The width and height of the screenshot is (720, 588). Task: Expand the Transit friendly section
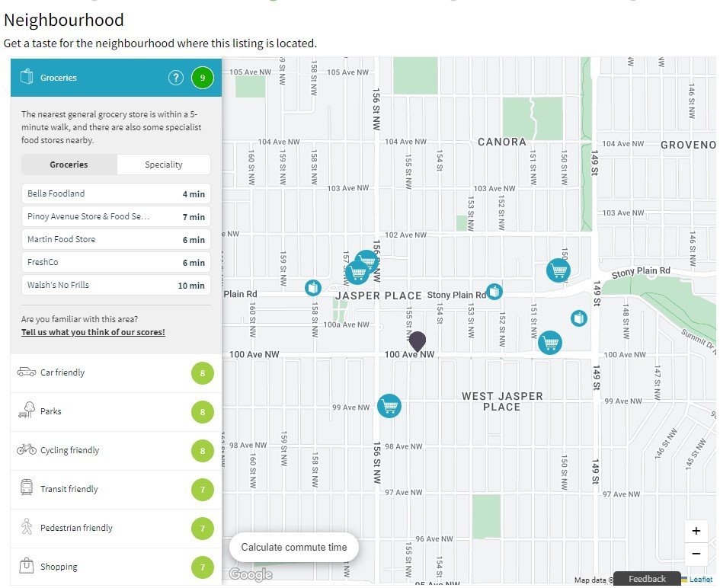click(x=116, y=489)
